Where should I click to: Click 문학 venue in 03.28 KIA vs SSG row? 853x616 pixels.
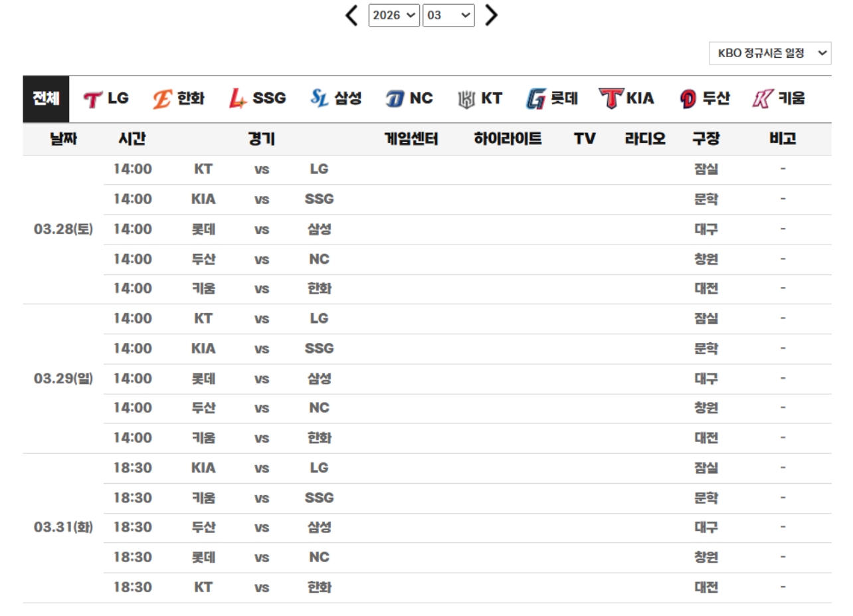pyautogui.click(x=706, y=199)
